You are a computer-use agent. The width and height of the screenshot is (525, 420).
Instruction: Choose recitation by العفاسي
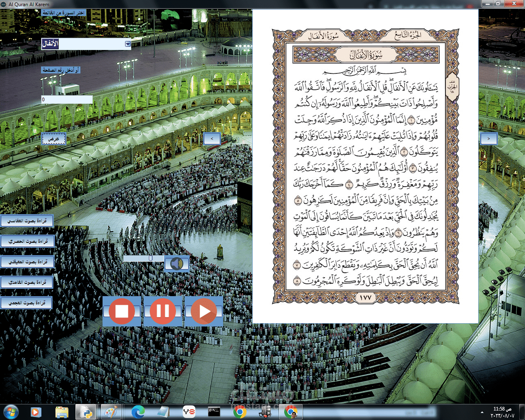click(x=26, y=221)
